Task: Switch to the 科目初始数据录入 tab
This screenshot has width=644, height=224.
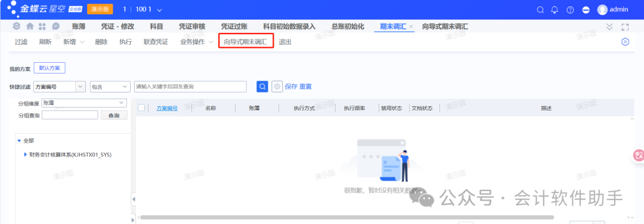Action: click(x=290, y=27)
